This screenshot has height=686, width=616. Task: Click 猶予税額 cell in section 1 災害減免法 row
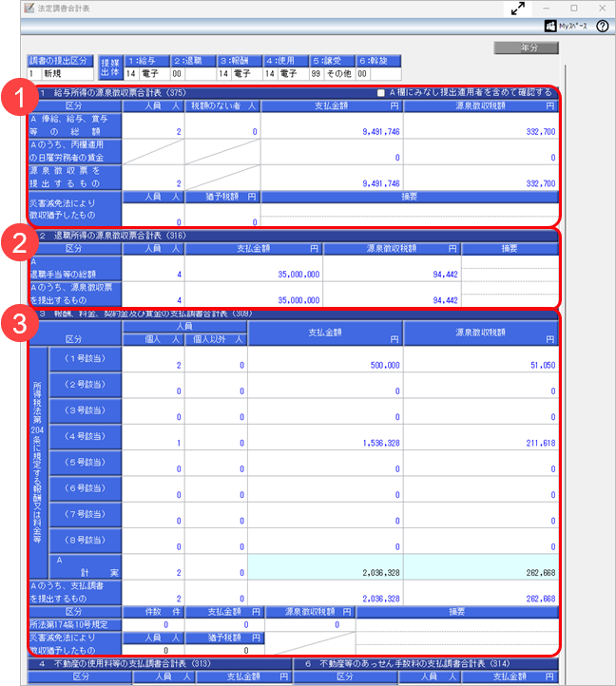(x=222, y=215)
